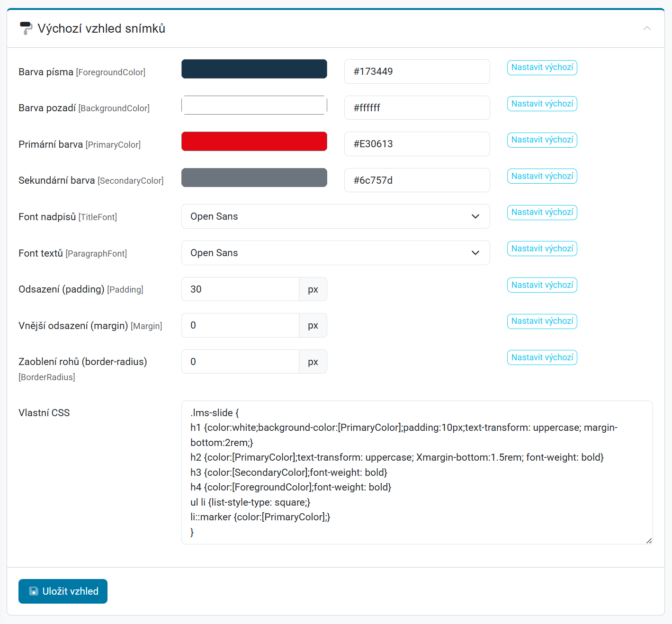
Task: Click the floppy disk icon on the save button
Action: (34, 591)
